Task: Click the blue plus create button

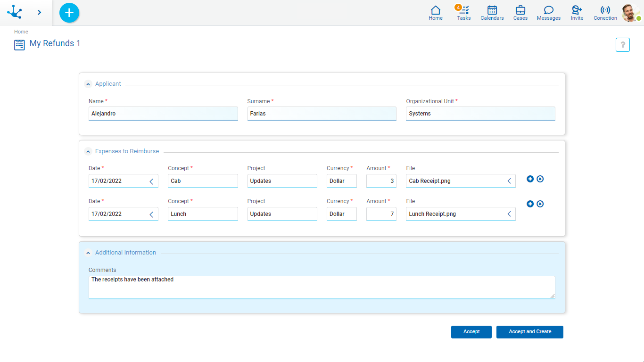Action: 69,13
